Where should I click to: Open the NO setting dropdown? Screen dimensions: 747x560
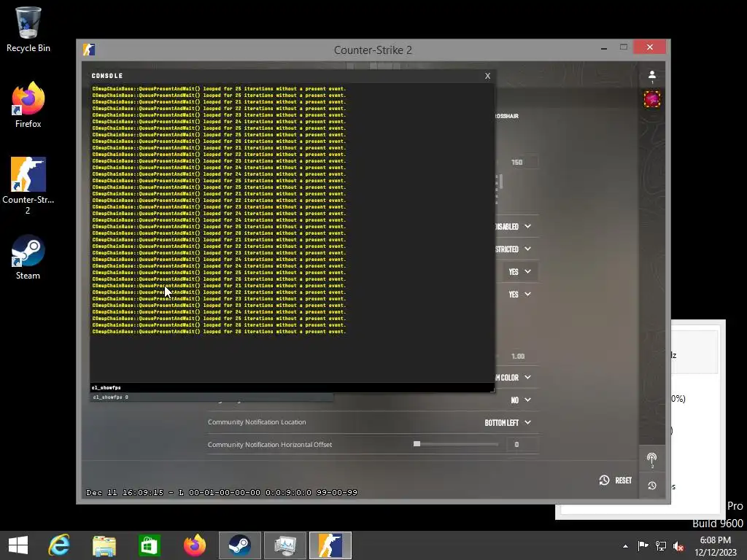click(521, 400)
